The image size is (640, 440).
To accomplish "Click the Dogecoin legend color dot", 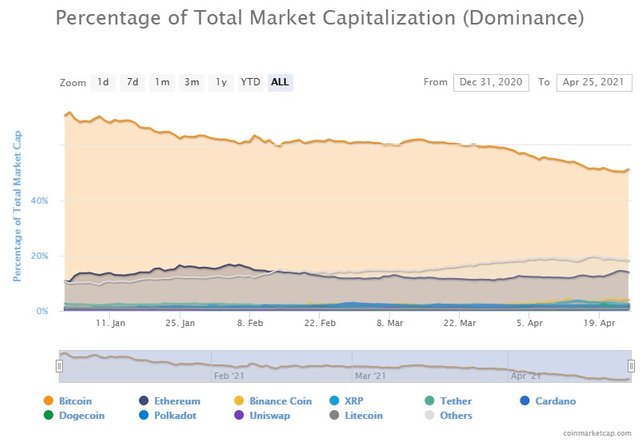I will click(48, 415).
